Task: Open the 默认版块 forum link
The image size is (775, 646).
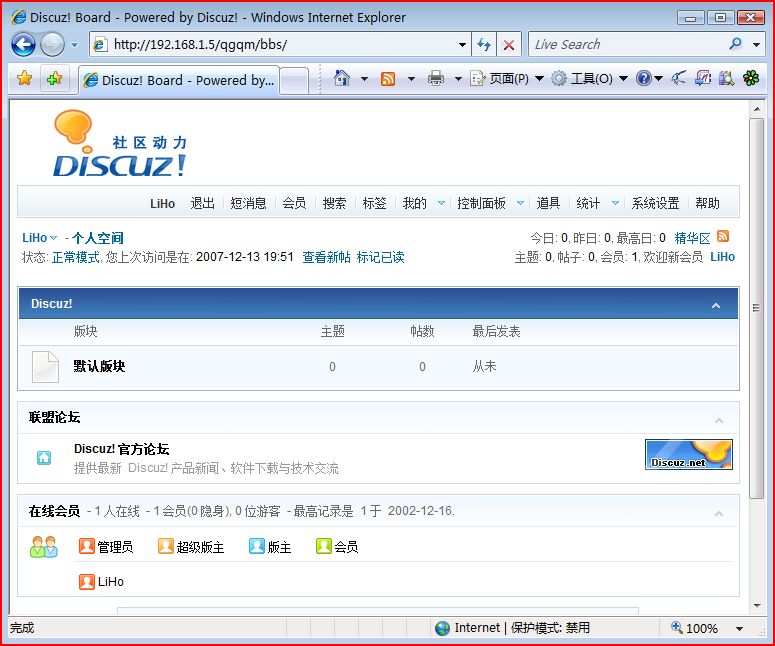Action: click(99, 366)
